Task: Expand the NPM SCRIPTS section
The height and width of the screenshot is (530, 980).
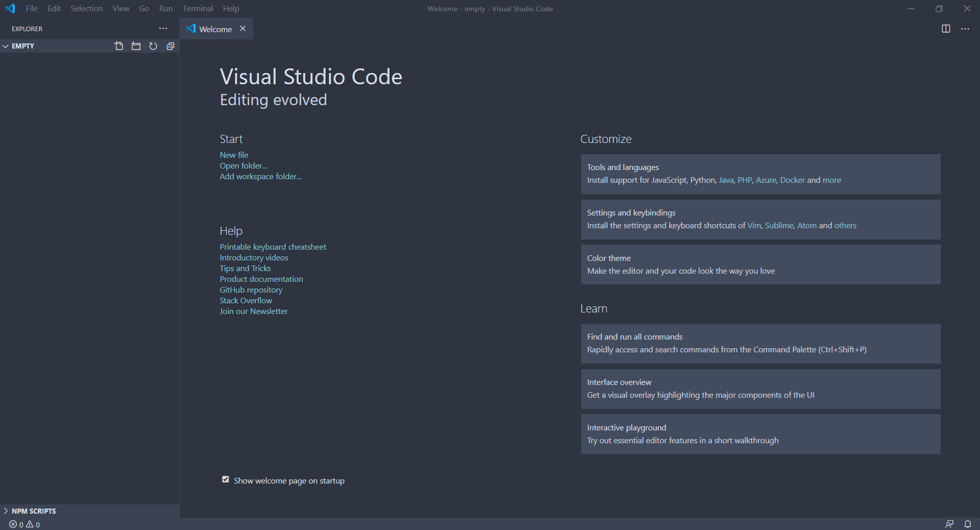Action: tap(89, 511)
